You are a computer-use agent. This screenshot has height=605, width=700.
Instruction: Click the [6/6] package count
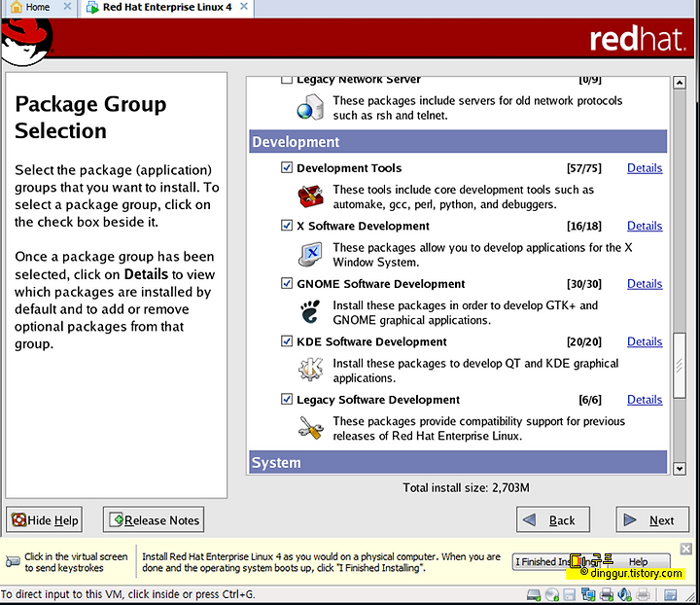(x=590, y=400)
